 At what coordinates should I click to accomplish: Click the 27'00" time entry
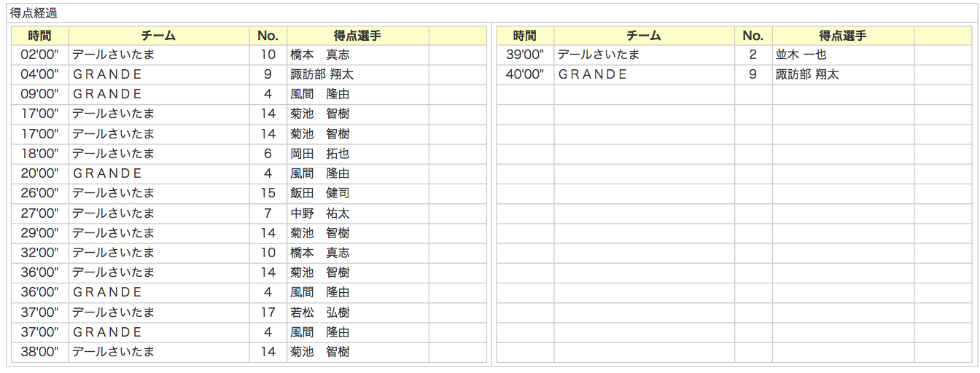pyautogui.click(x=39, y=213)
